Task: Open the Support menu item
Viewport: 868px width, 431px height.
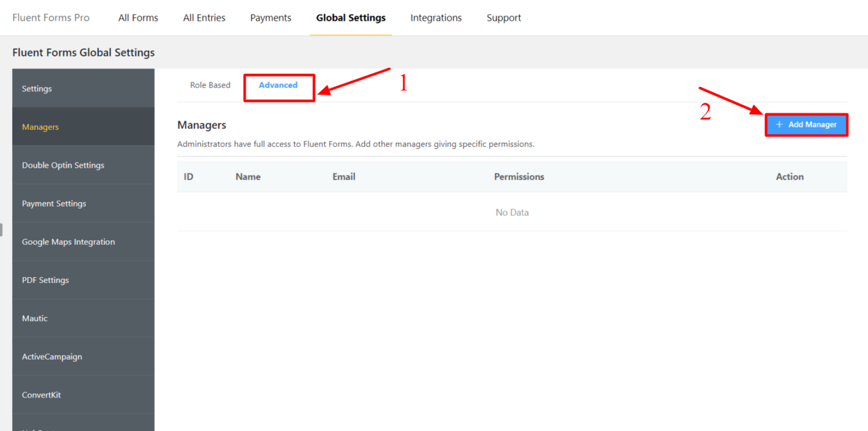Action: [504, 18]
